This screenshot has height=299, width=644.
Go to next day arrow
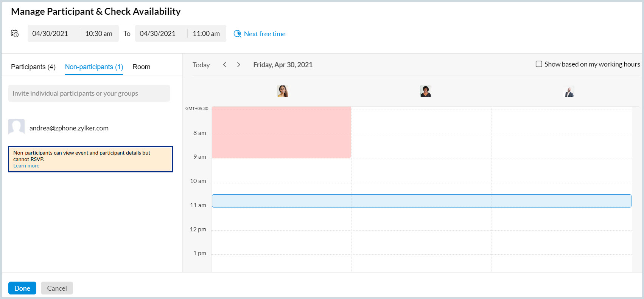[x=238, y=65]
